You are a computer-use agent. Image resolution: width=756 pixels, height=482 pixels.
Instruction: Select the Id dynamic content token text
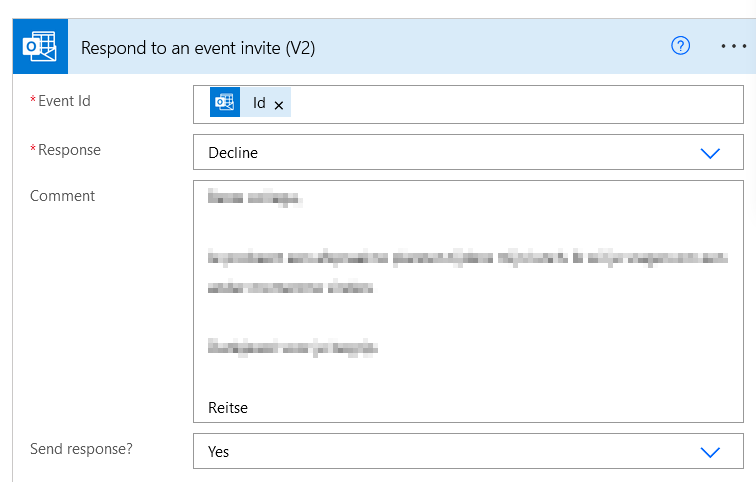(259, 103)
